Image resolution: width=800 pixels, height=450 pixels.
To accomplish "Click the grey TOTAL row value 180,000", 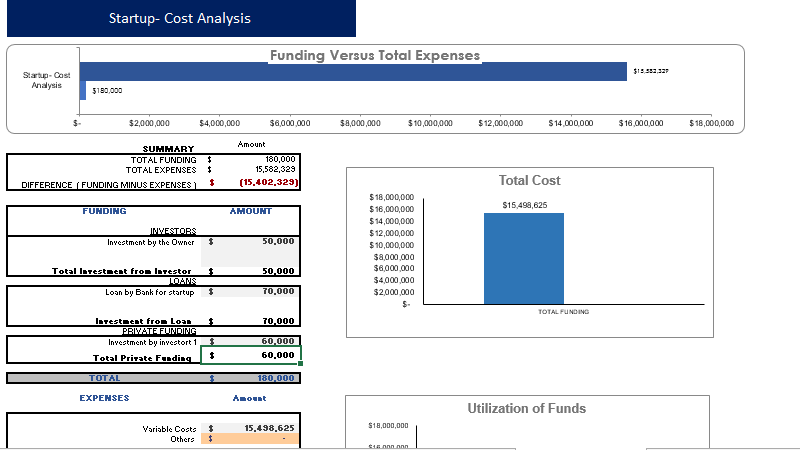I will click(256, 378).
